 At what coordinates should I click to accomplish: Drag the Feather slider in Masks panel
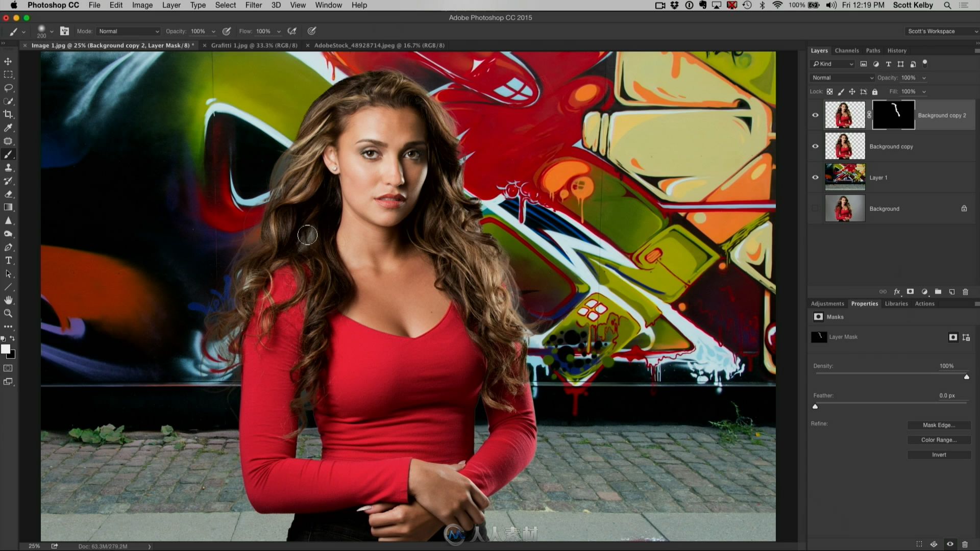815,406
